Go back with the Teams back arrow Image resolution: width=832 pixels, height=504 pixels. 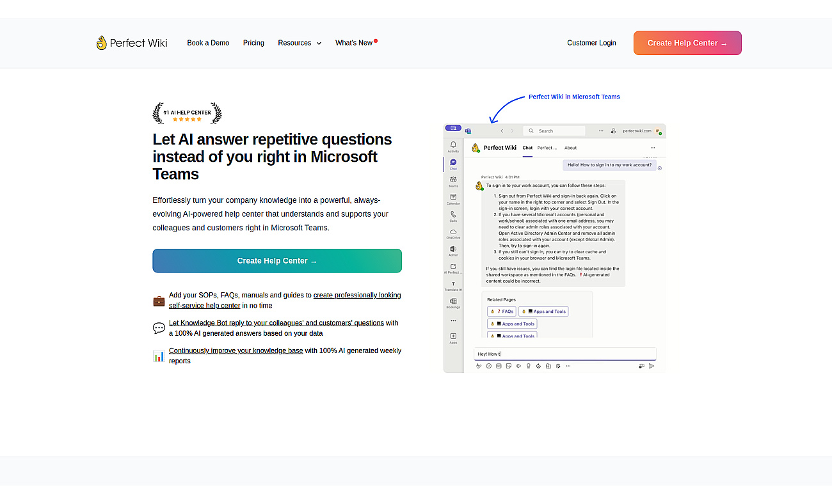pos(502,130)
